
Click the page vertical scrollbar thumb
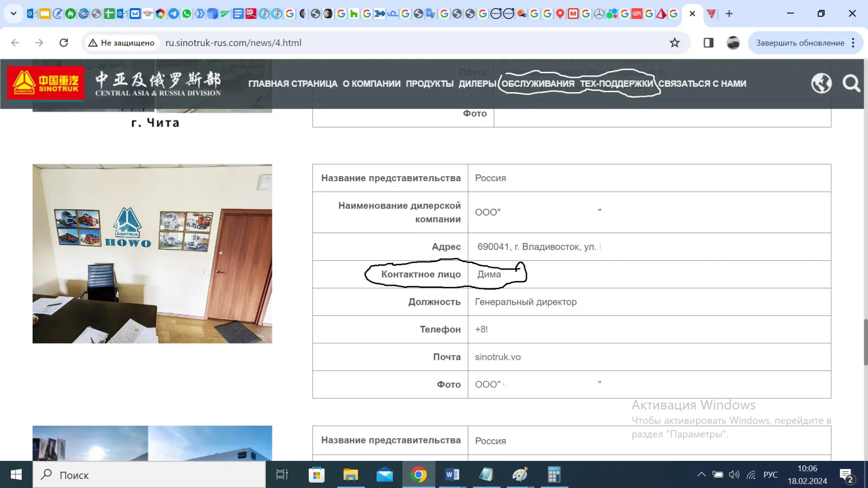[x=865, y=343]
